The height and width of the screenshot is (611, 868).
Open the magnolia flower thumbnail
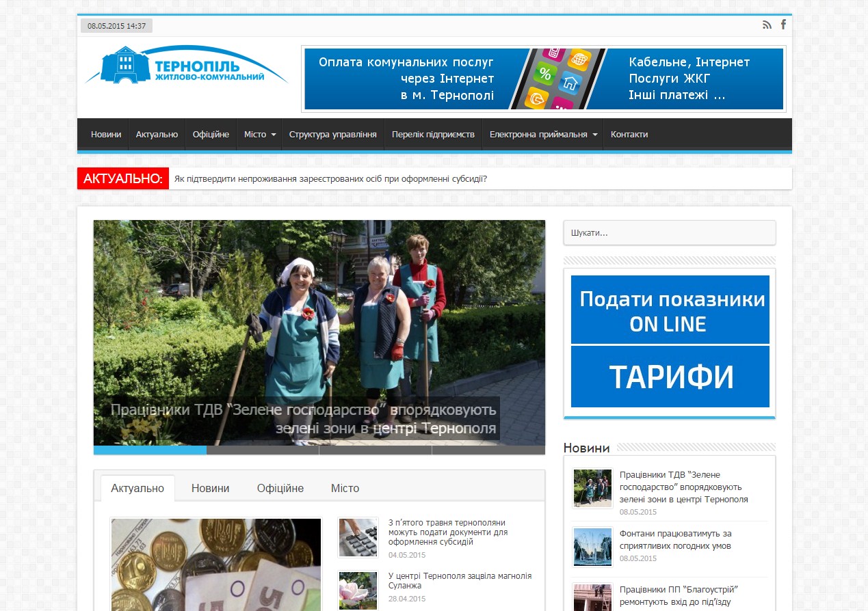coord(358,590)
